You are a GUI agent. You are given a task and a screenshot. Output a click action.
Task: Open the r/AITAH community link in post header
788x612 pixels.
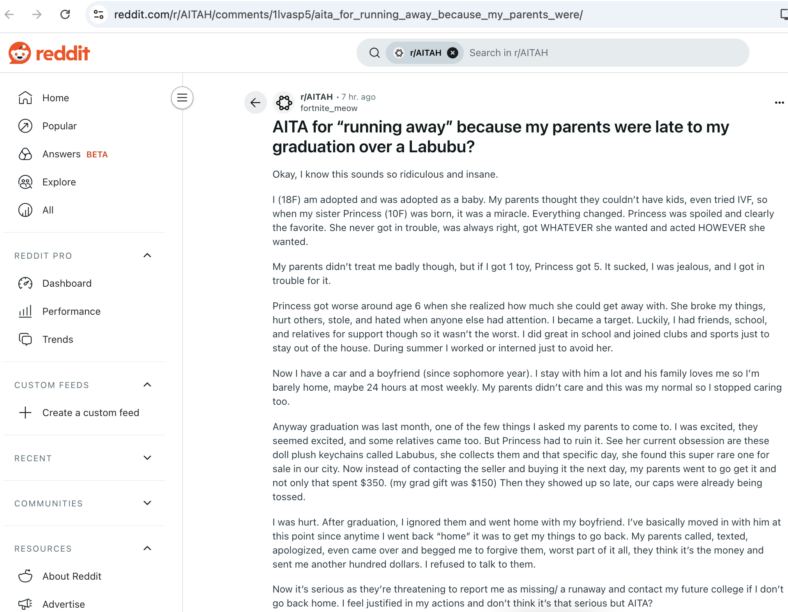tap(317, 97)
